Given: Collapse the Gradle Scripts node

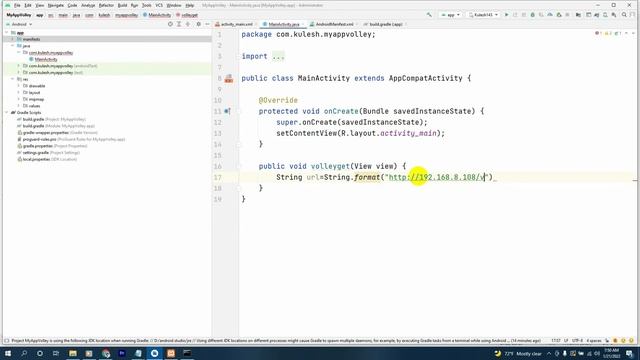Looking at the screenshot, I should click(7, 112).
